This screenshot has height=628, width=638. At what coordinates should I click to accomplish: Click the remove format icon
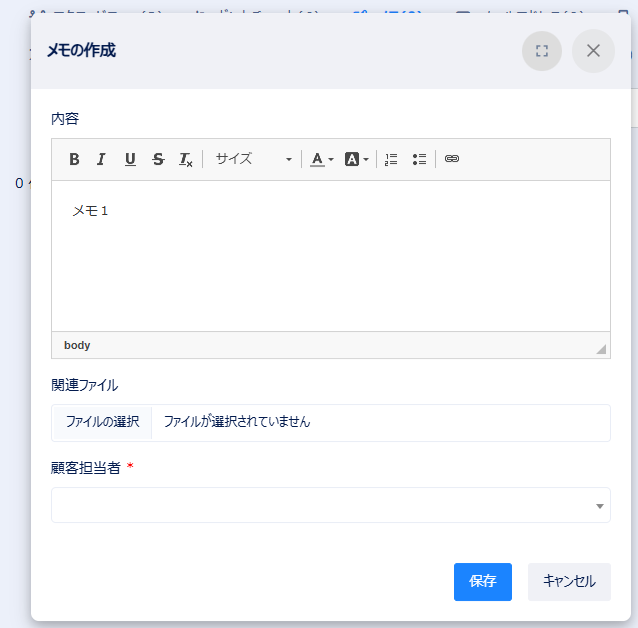(186, 159)
